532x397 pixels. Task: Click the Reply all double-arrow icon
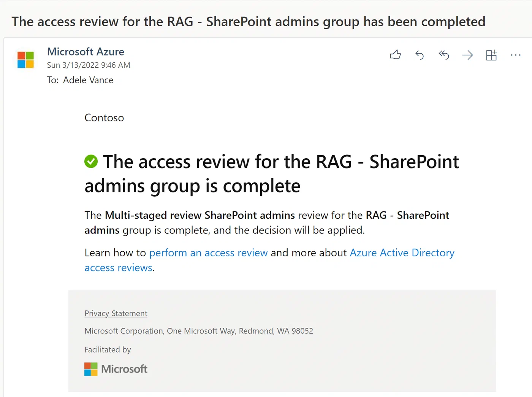click(x=444, y=55)
